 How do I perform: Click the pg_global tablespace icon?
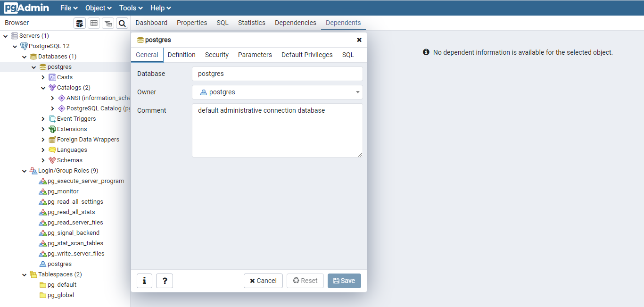43,295
